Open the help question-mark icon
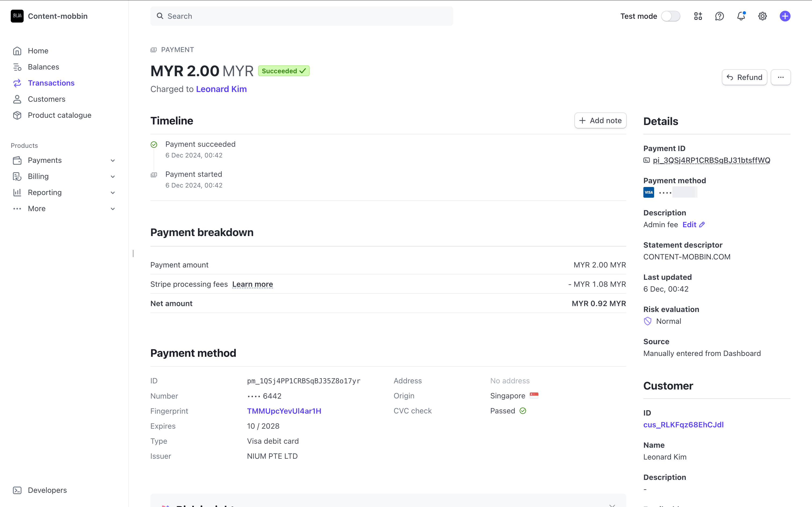Viewport: 812px width, 507px height. tap(719, 16)
